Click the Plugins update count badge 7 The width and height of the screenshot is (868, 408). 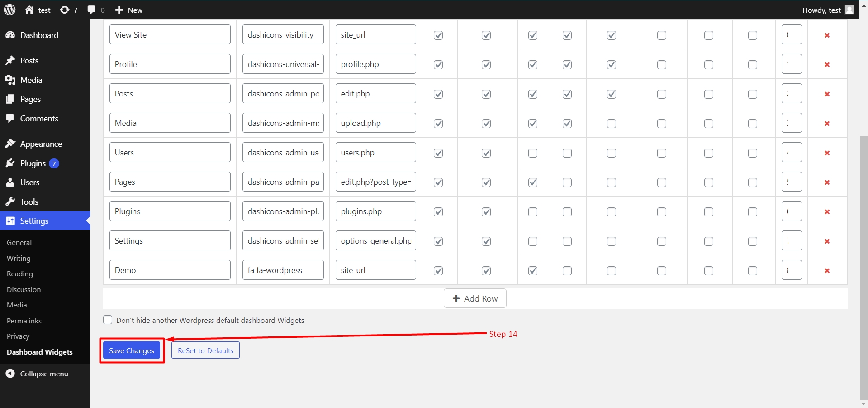54,163
